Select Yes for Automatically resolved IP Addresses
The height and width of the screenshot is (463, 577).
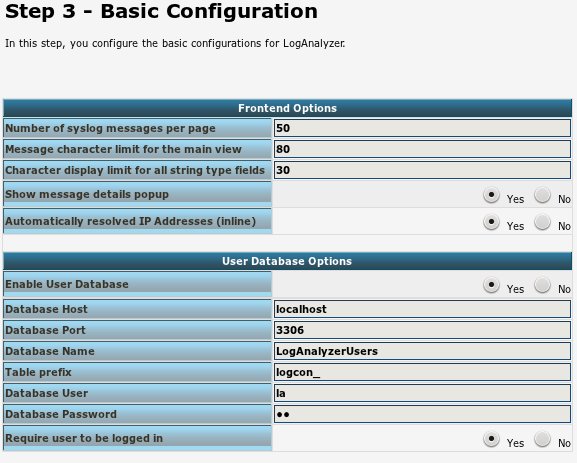pos(491,222)
